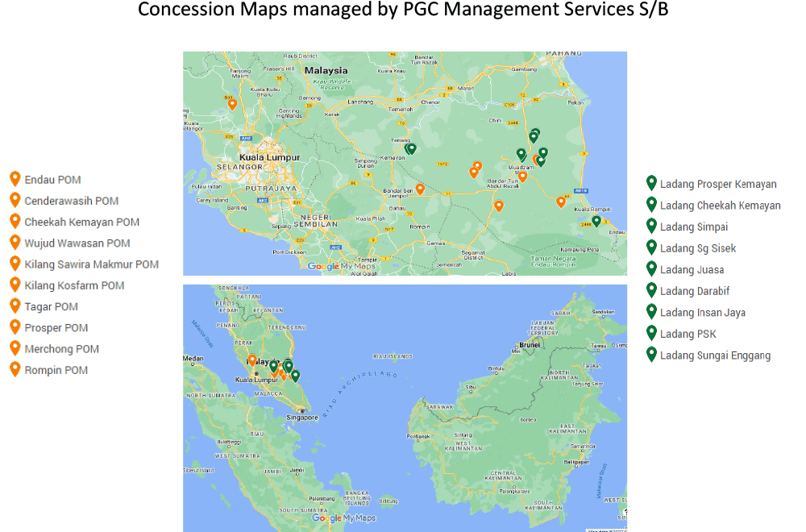Image resolution: width=806 pixels, height=532 pixels.
Task: Click the Cheekah Kemayan POM legend label
Action: pyautogui.click(x=81, y=222)
